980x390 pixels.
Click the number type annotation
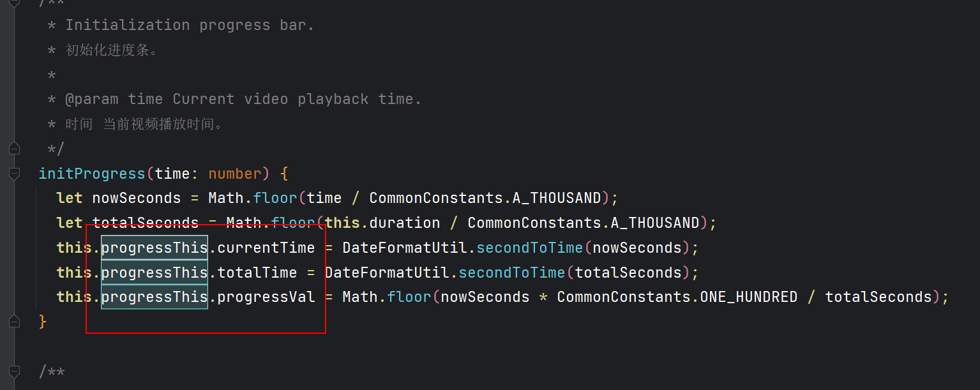point(235,174)
